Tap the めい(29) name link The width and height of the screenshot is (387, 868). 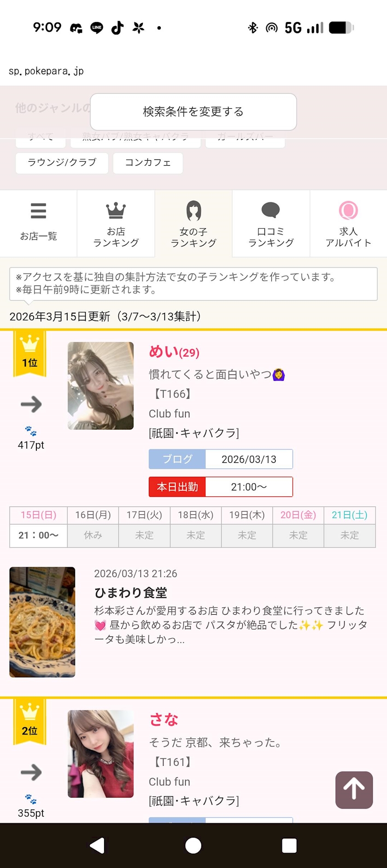tap(174, 352)
